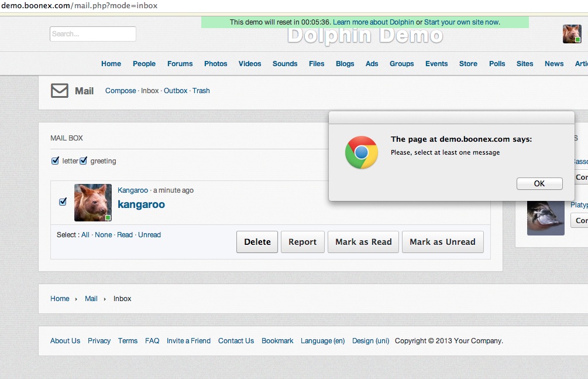Click the Delete button
Image resolution: width=588 pixels, height=379 pixels.
[257, 242]
